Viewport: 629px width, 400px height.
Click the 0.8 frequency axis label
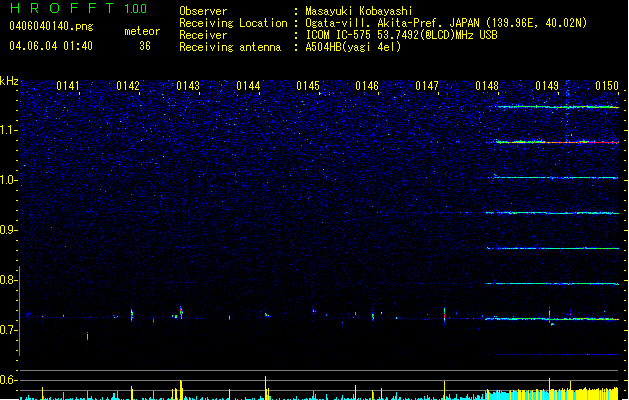pos(9,280)
